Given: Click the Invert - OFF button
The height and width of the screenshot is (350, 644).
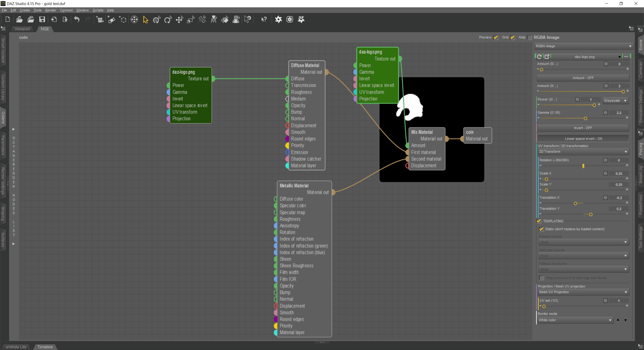Looking at the screenshot, I should 583,128.
